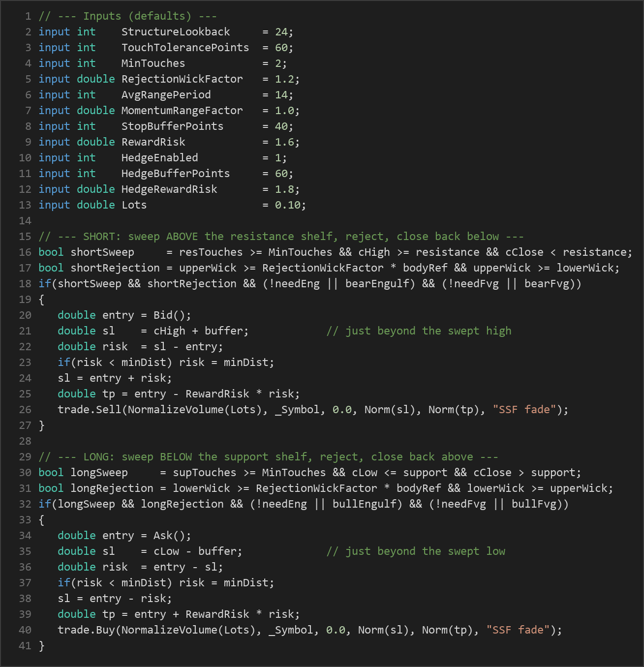Click 'RewardRisk' on line 9
The image size is (644, 667).
click(153, 142)
